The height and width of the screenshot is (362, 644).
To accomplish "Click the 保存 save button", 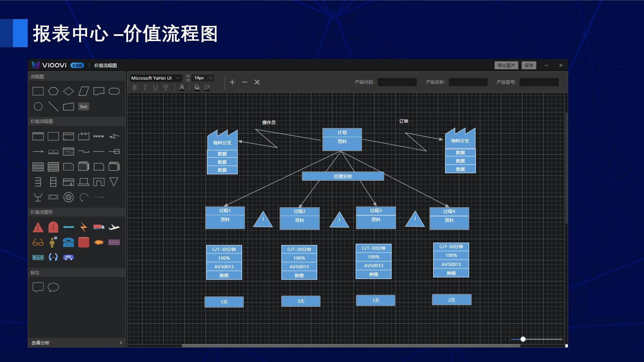I will point(529,65).
